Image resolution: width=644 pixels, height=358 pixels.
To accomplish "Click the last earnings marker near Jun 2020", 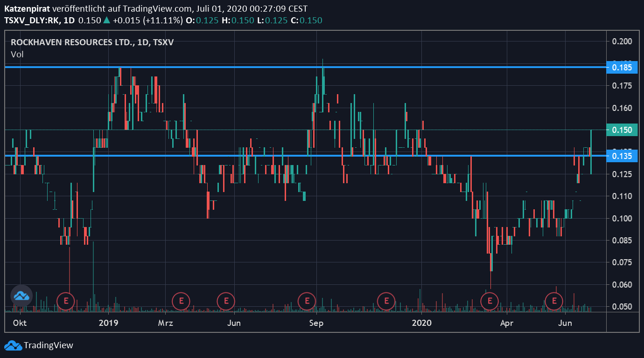I will pos(554,301).
